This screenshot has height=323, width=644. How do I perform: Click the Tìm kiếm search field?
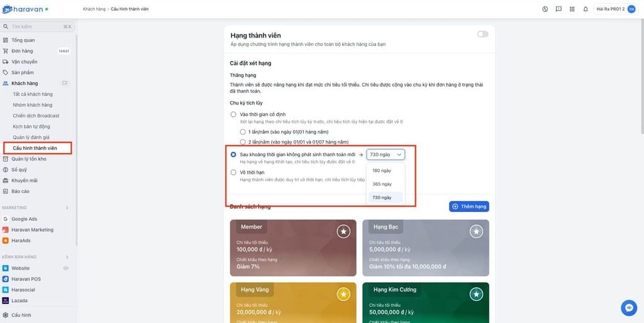point(35,27)
